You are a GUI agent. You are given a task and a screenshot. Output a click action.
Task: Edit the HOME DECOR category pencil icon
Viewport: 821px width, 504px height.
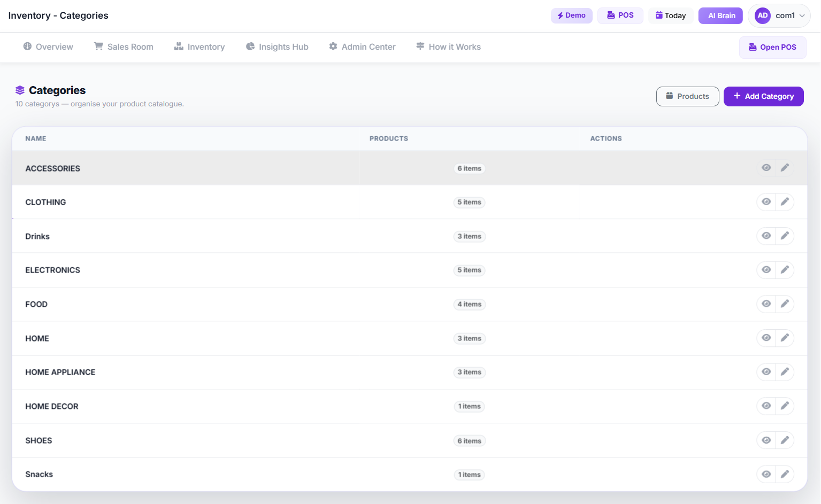pyautogui.click(x=785, y=406)
